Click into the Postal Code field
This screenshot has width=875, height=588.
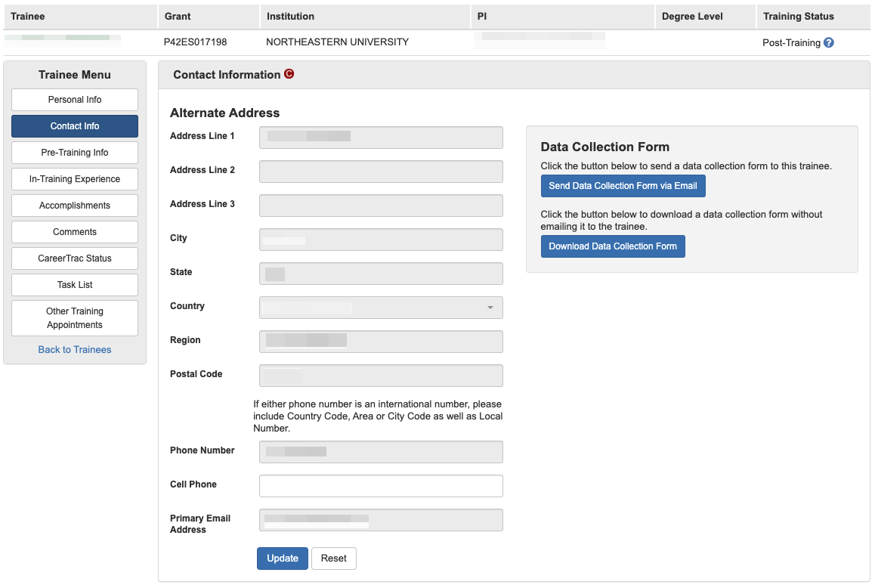tap(381, 376)
